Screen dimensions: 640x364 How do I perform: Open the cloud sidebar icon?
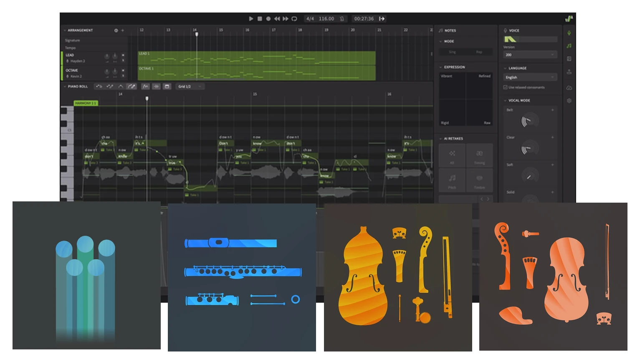pyautogui.click(x=569, y=88)
